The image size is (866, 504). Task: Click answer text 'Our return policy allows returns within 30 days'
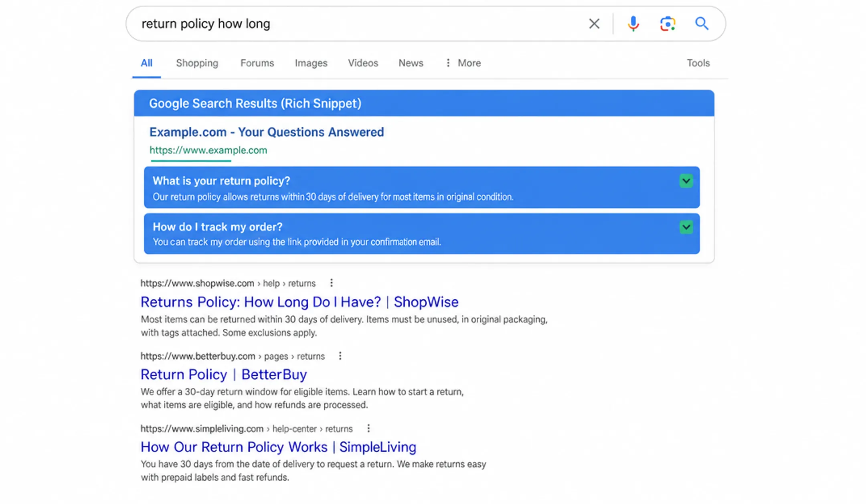coord(333,197)
